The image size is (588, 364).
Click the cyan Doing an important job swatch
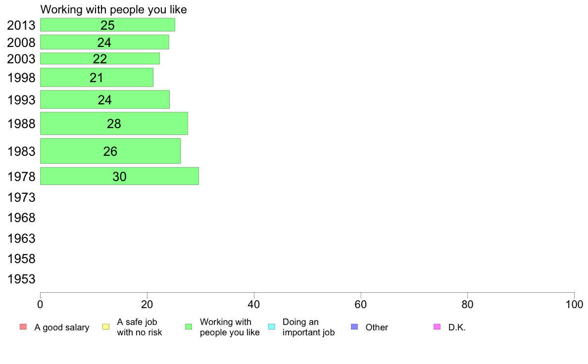pyautogui.click(x=272, y=327)
